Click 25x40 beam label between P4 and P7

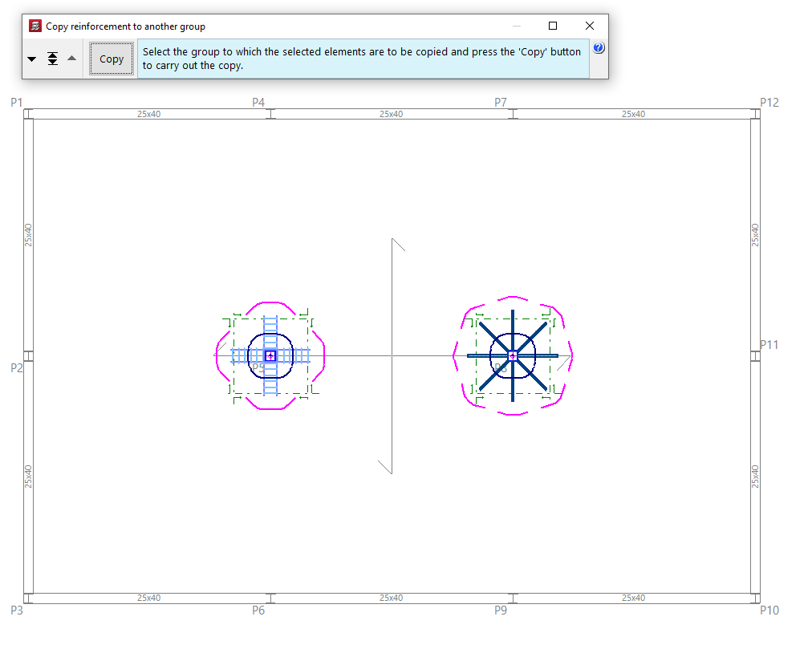tap(391, 114)
